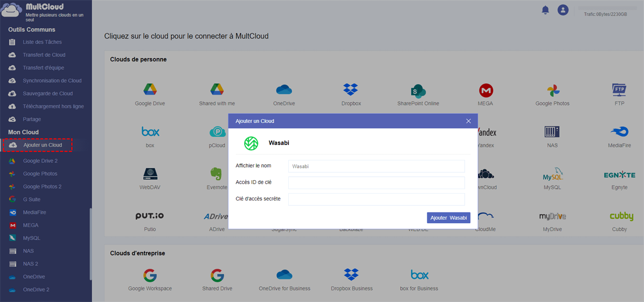Click the Accès ID de clé field
The width and height of the screenshot is (644, 302).
[376, 183]
